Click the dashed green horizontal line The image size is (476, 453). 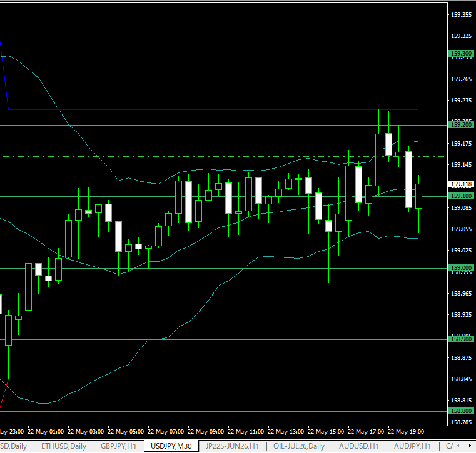click(223, 156)
